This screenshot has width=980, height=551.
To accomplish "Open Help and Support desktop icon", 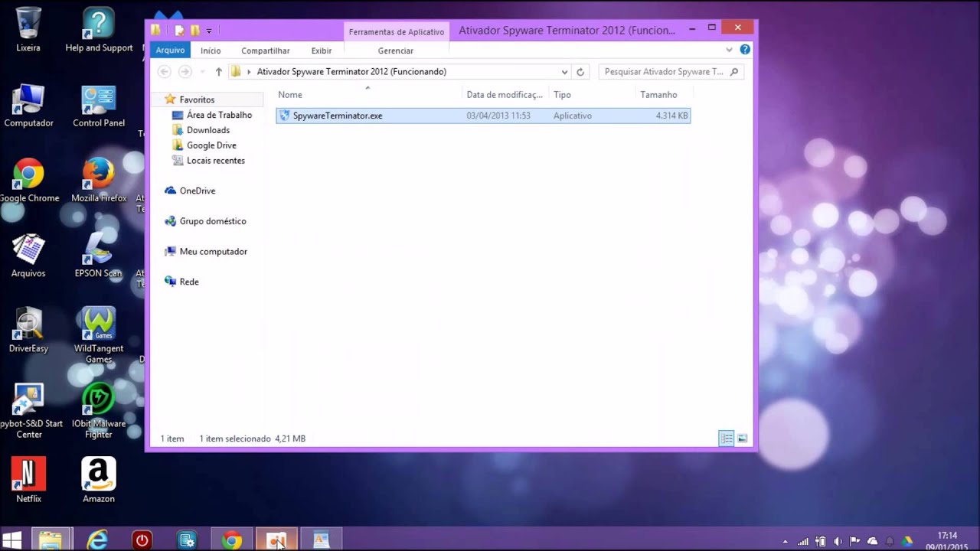I will coord(99,29).
